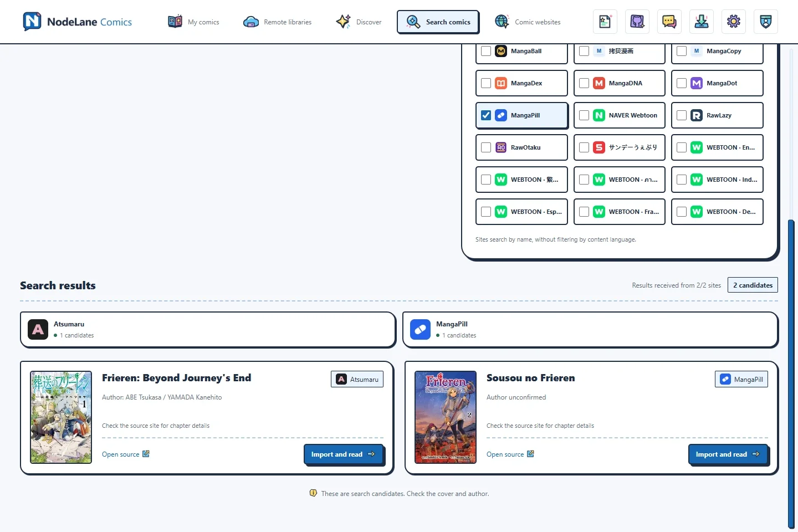The image size is (798, 532).
Task: Open the settings gear icon
Action: [x=734, y=22]
